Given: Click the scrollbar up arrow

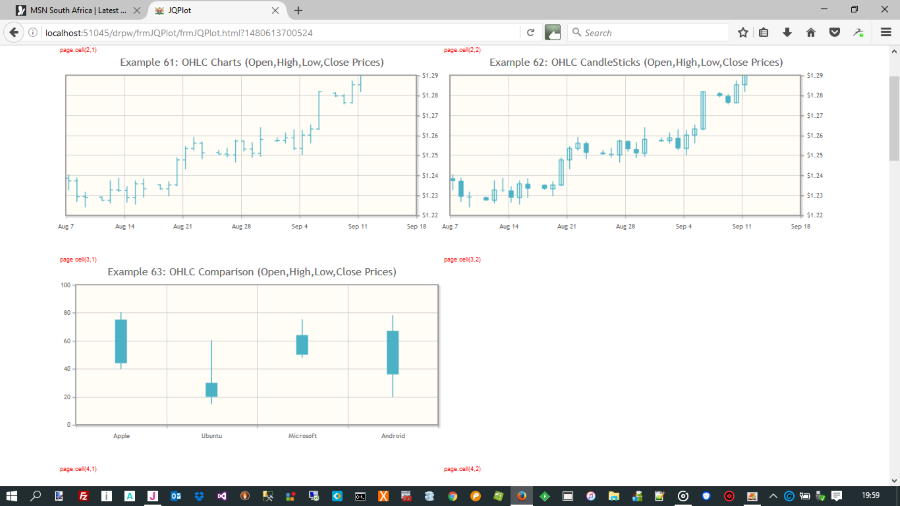Looking at the screenshot, I should (x=894, y=52).
